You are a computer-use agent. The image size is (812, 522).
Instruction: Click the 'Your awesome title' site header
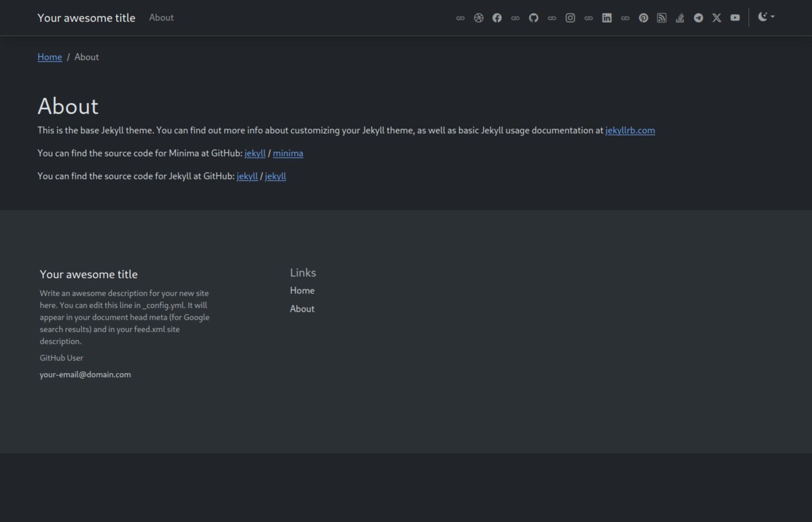click(x=86, y=17)
